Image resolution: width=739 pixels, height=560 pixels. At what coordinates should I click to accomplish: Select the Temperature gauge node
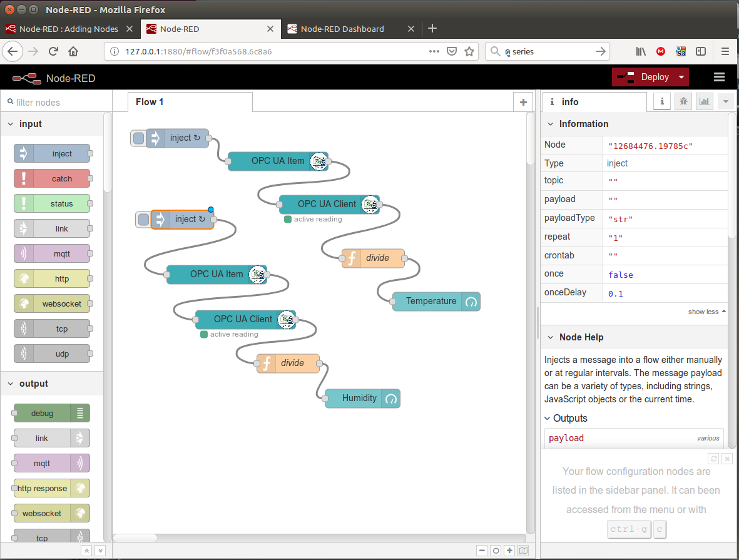(436, 302)
